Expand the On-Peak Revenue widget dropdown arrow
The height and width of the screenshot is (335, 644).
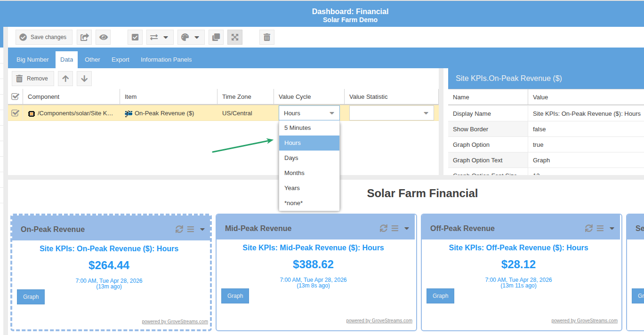tap(202, 230)
